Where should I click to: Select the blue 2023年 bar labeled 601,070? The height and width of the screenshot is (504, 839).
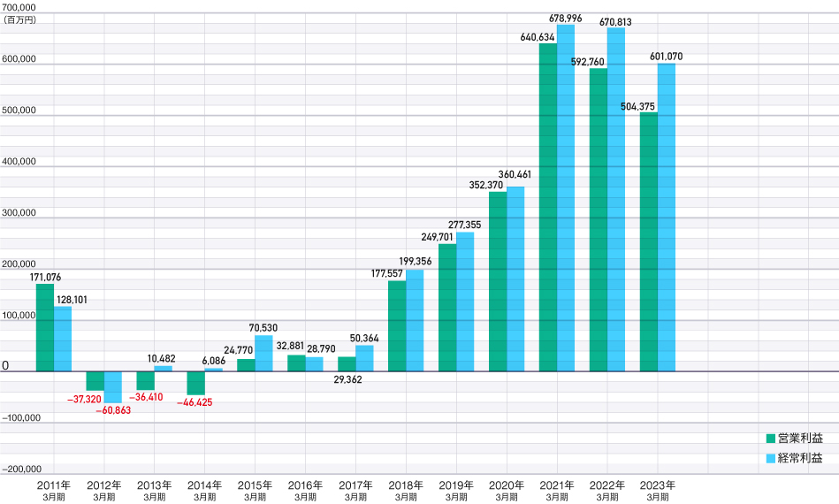667,218
